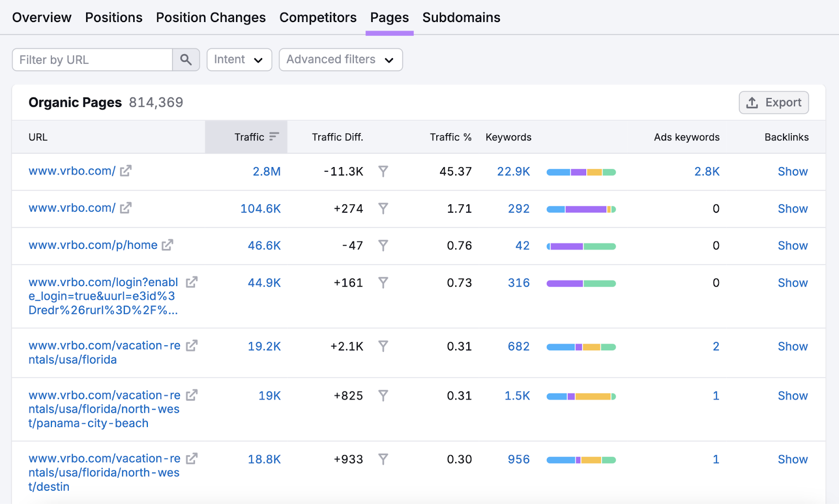Open external link icon for panama-city-beach row

click(191, 396)
